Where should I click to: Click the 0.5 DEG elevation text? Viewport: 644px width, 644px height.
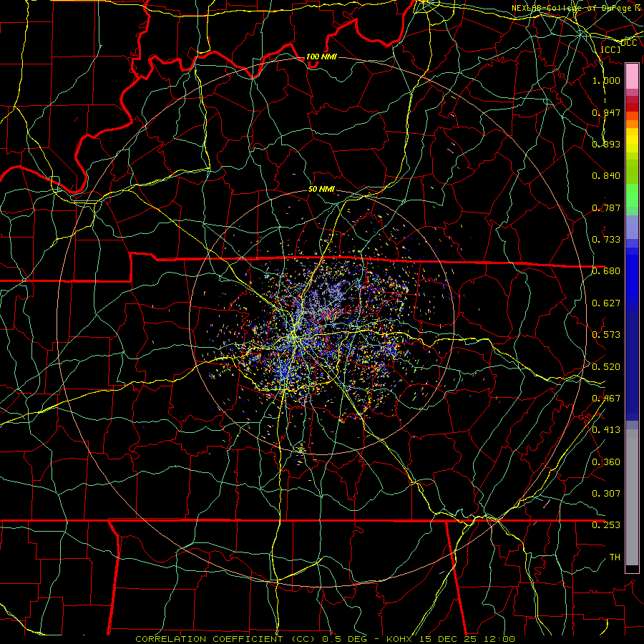tap(344, 639)
